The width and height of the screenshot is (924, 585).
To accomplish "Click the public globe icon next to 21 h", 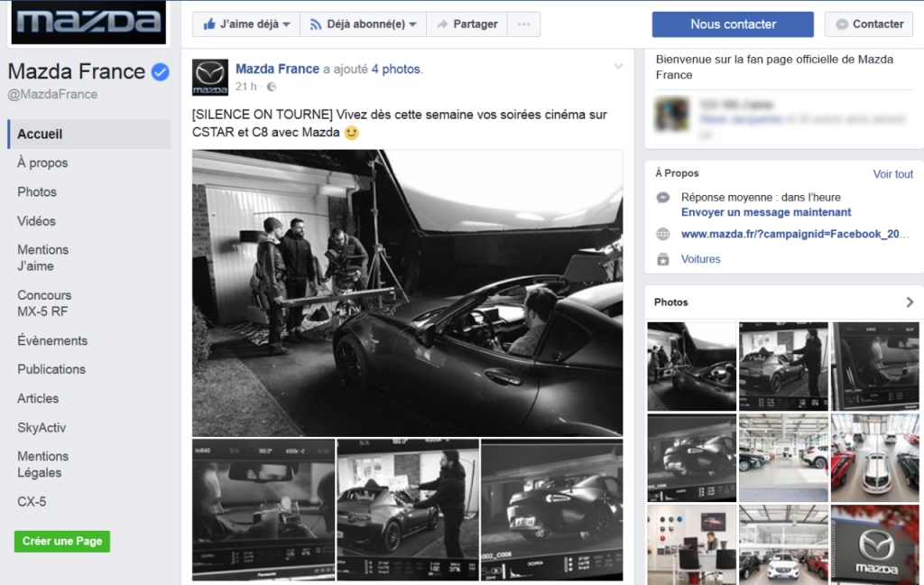I will [271, 87].
